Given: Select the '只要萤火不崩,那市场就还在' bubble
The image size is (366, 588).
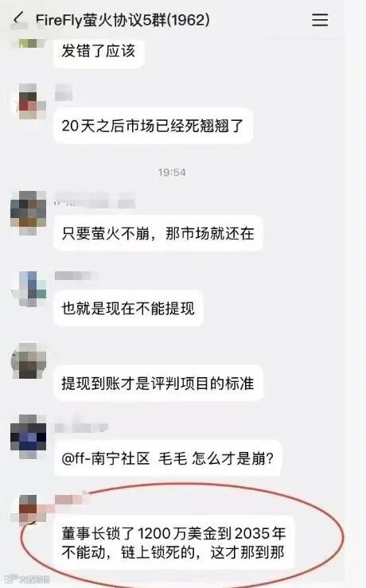Looking at the screenshot, I should (x=158, y=234).
